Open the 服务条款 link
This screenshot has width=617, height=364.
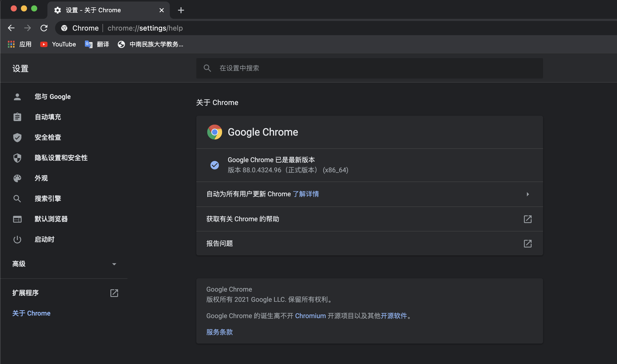(219, 332)
